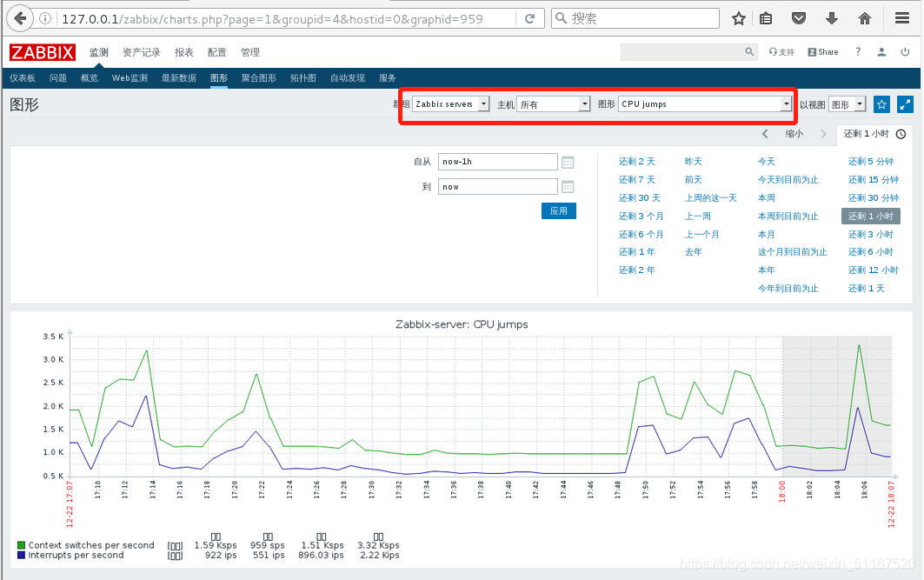Open the 监测 top menu

point(99,52)
